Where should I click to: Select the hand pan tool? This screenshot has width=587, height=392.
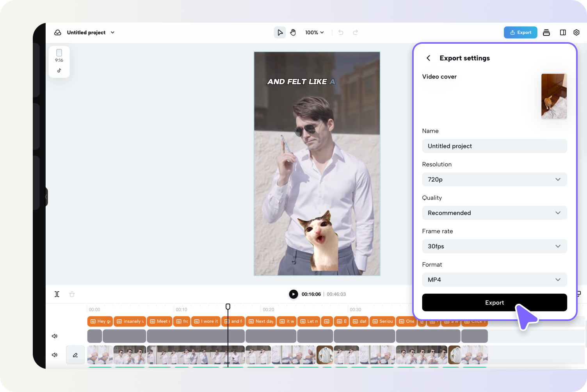[293, 32]
